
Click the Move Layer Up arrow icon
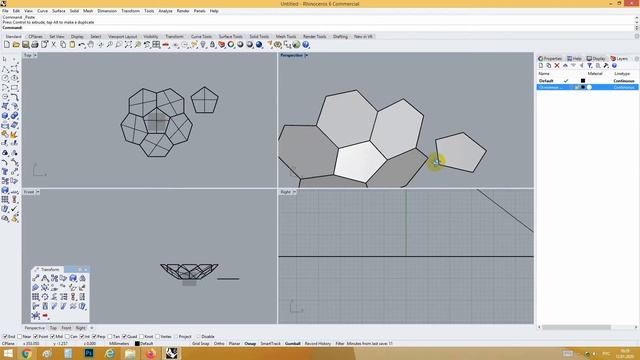click(565, 66)
